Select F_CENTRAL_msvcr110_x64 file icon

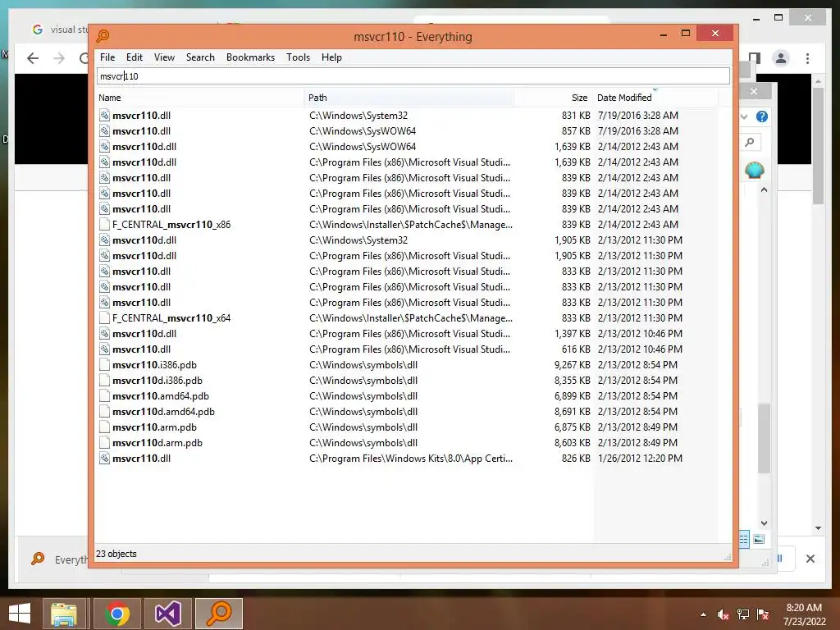point(104,317)
